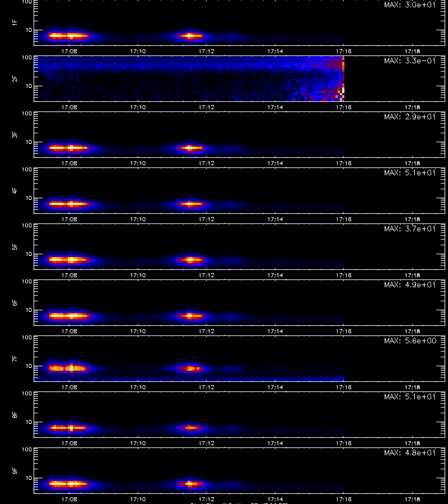Screen dimensions: 448x504
Task: Click the 8F panel axis label
Action: (15, 414)
